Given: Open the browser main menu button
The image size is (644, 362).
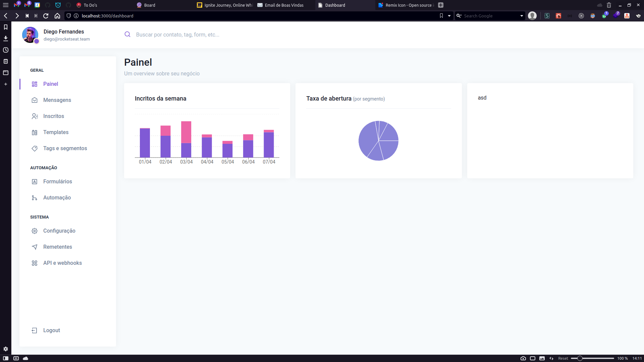Looking at the screenshot, I should click(x=6, y=5).
